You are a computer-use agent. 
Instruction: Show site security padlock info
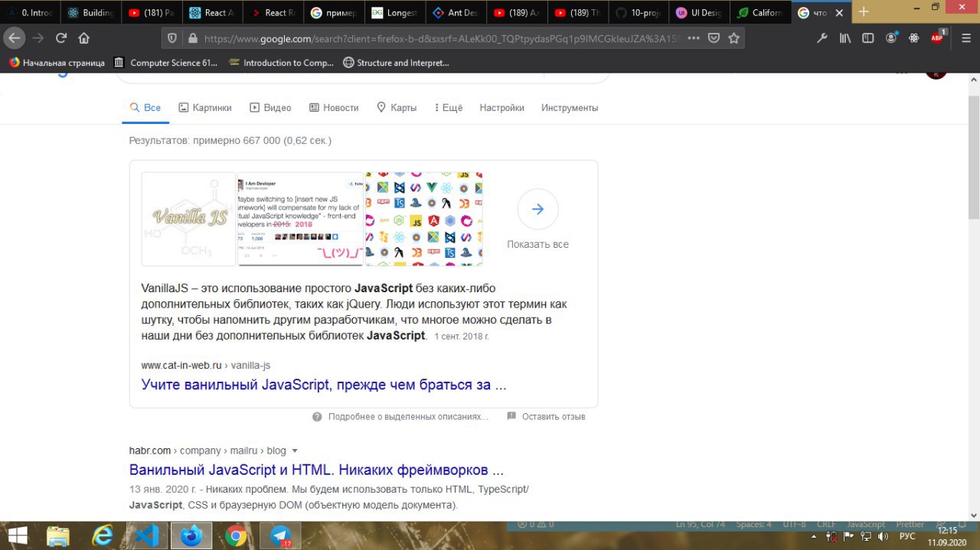click(x=192, y=37)
